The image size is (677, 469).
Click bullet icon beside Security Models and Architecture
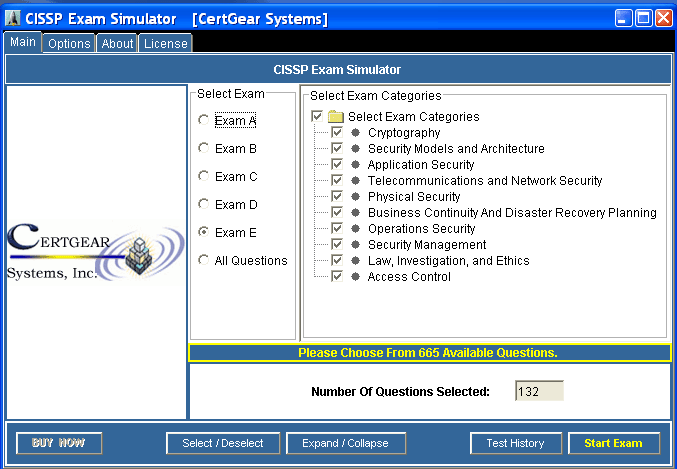355,148
